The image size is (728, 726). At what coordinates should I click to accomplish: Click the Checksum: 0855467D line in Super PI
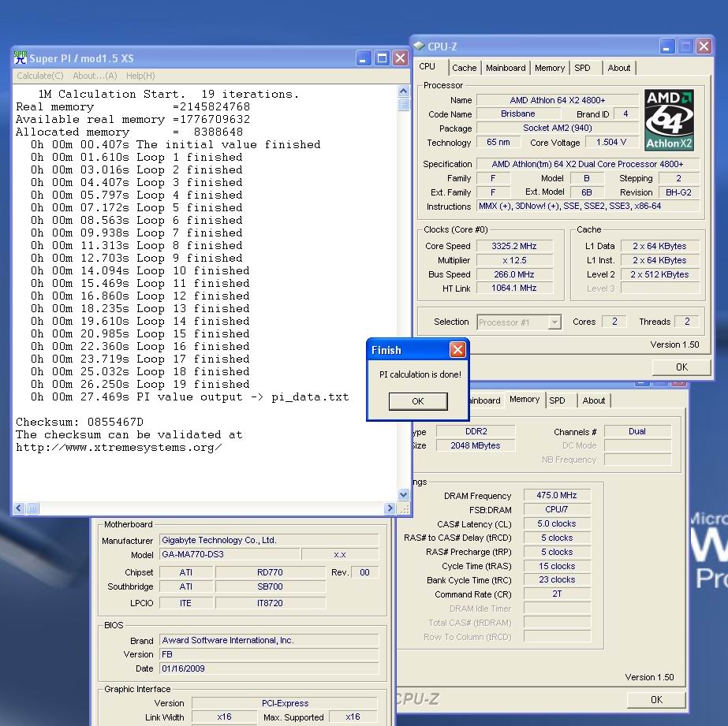[80, 423]
